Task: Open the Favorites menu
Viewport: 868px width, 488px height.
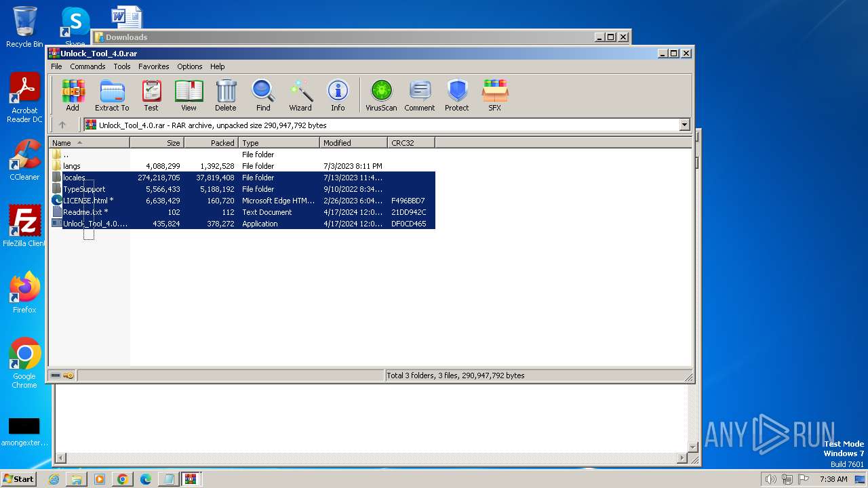Action: [x=154, y=66]
